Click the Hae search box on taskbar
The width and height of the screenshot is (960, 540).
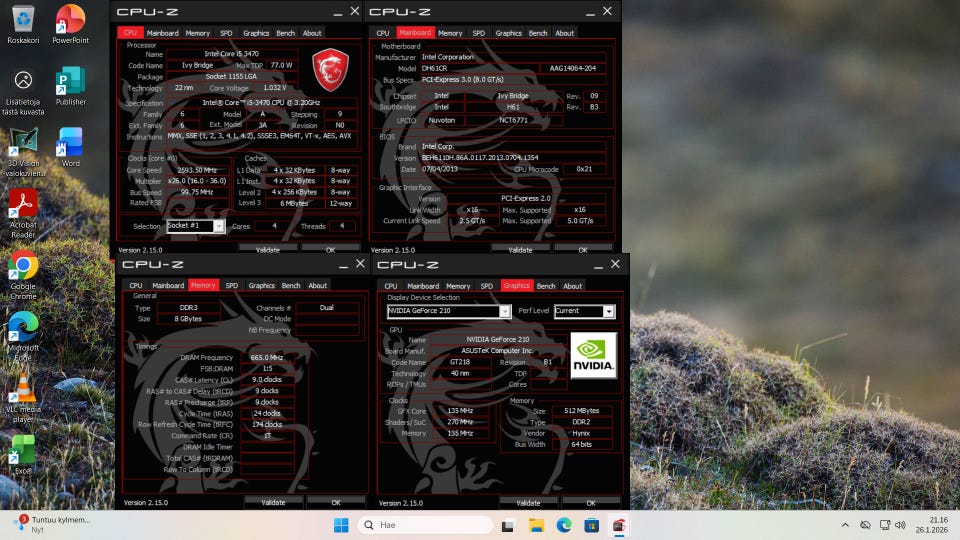pos(425,525)
